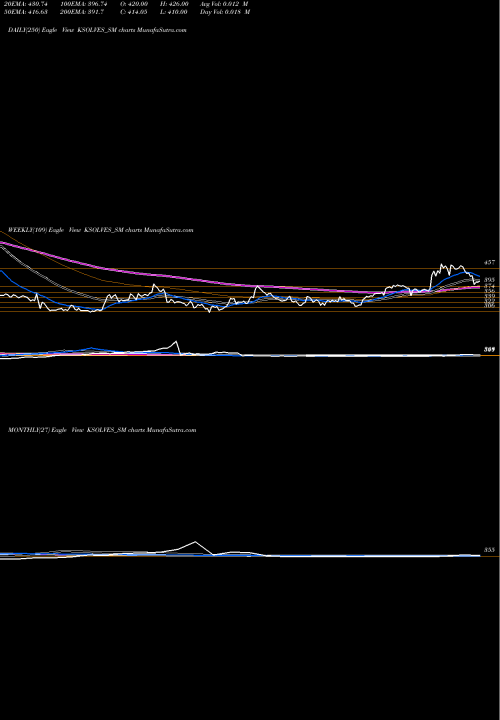Screen dimensions: 500x720
Task: Click the Avg Vol 0.012 M readout
Action: click(x=224, y=4)
